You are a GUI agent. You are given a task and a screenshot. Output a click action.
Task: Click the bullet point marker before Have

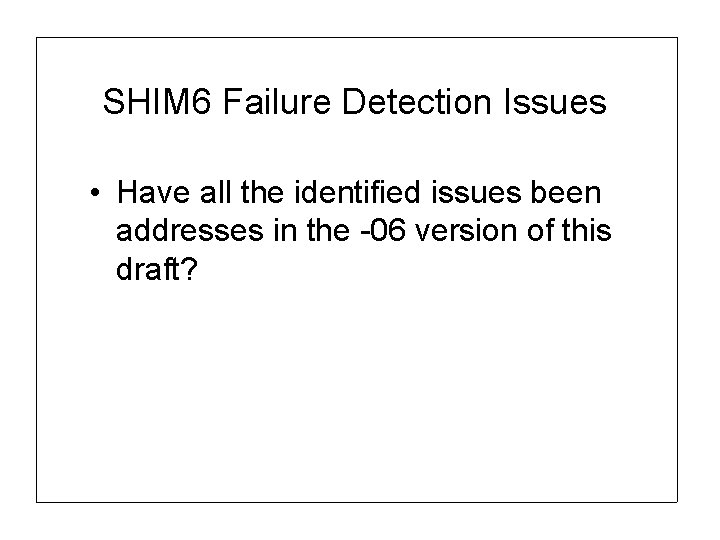(95, 192)
